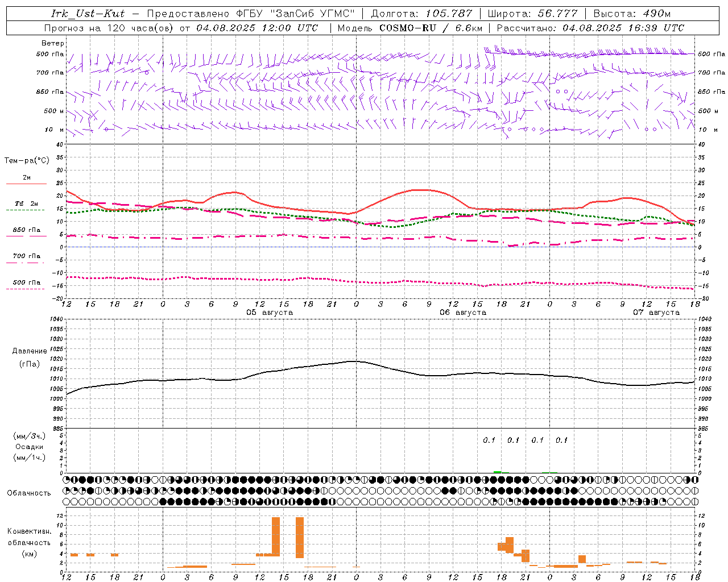Click the 06 августа date label
Image resolution: width=728 pixels, height=582 pixels.
[x=463, y=313]
